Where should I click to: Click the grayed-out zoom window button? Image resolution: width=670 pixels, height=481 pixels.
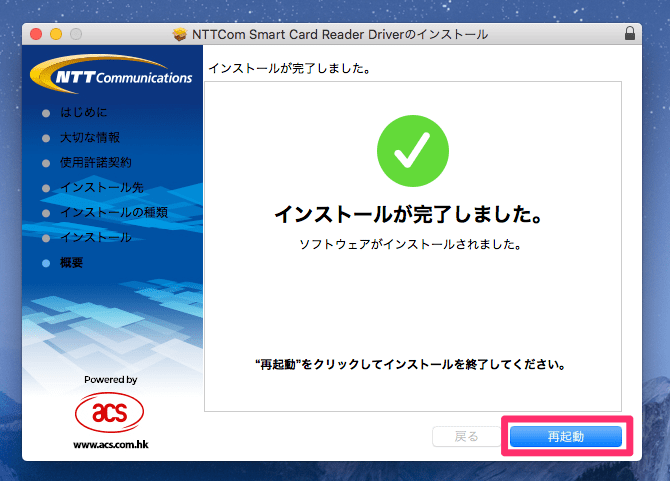[76, 34]
